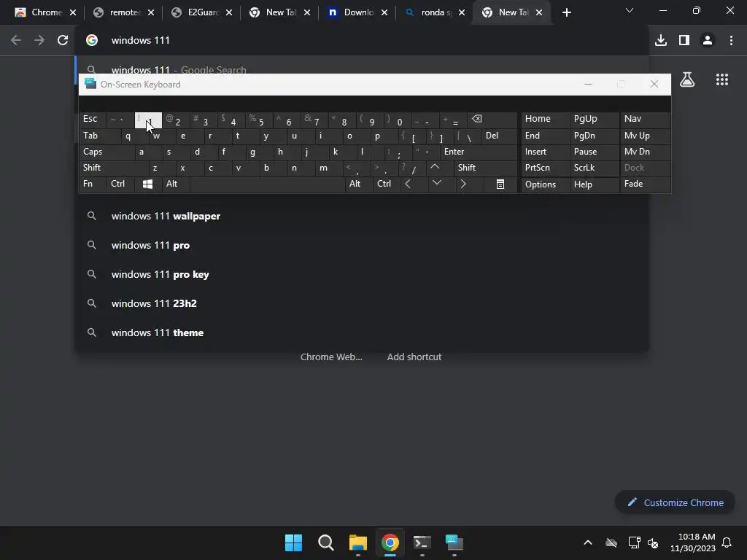Image resolution: width=747 pixels, height=560 pixels.
Task: Switch to the remotec tab
Action: 123,12
